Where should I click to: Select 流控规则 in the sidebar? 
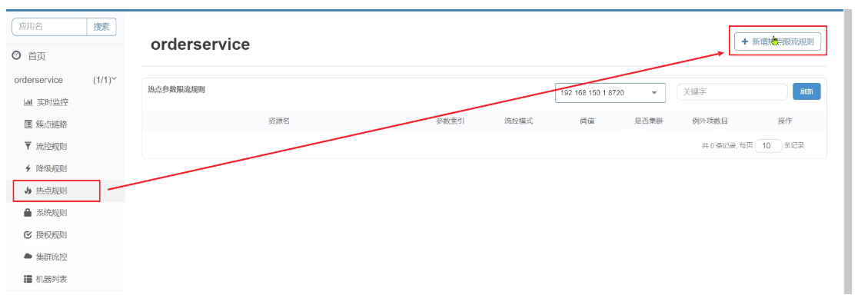52,147
